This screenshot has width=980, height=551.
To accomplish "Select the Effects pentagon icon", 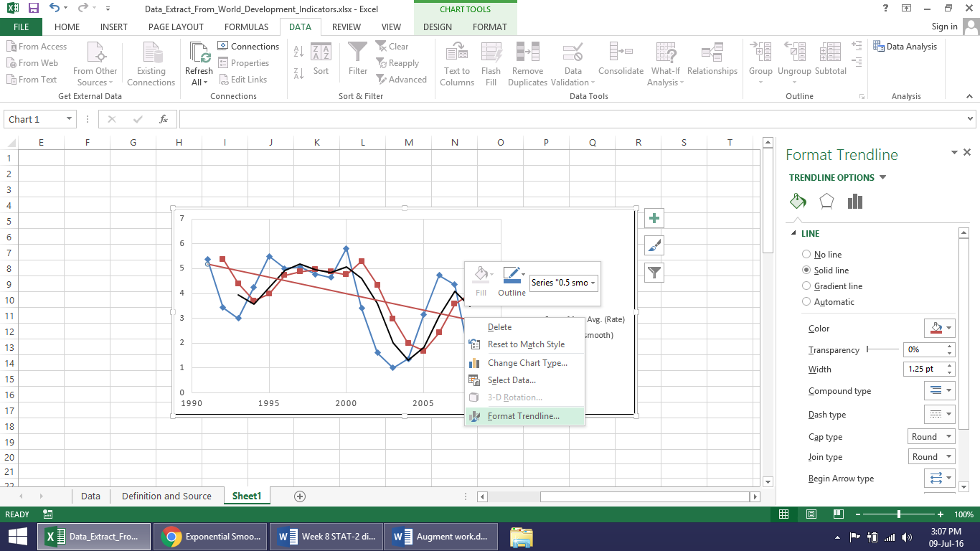I will (x=826, y=202).
